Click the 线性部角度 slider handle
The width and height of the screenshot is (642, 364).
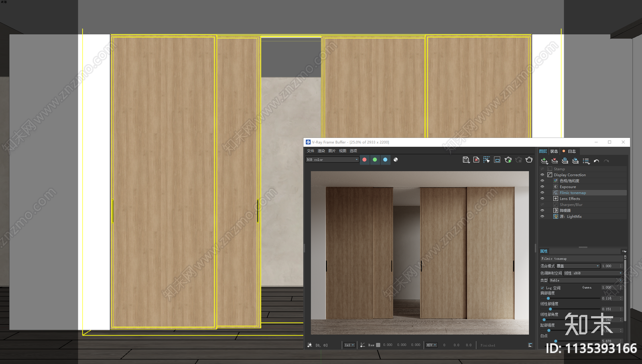click(x=544, y=320)
